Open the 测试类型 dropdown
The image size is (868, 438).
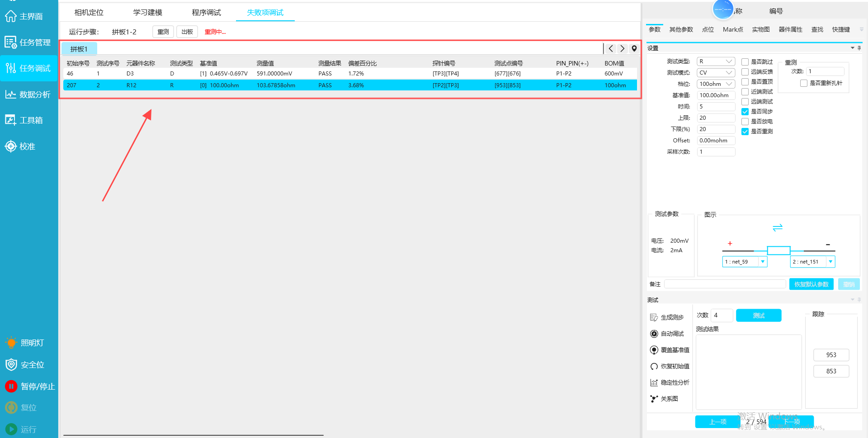(x=716, y=61)
